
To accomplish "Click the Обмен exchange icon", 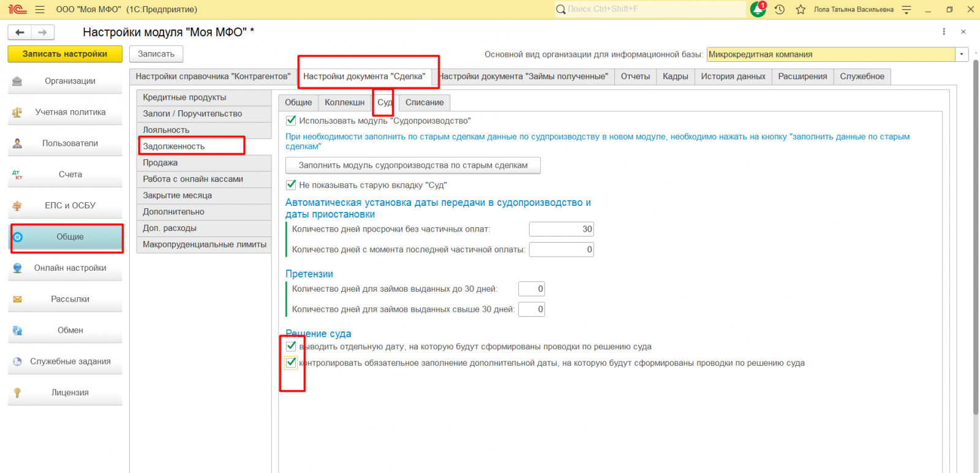I will 17,331.
